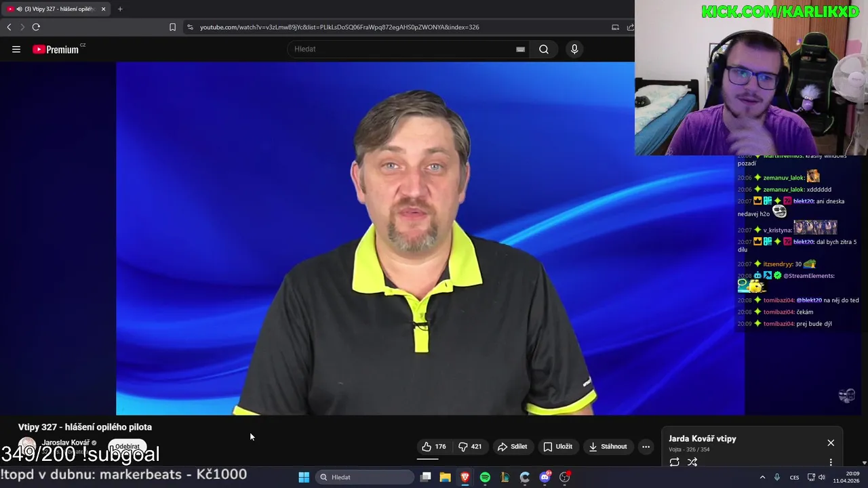The height and width of the screenshot is (488, 868).
Task: Open File Explorer from taskbar
Action: pos(445,477)
